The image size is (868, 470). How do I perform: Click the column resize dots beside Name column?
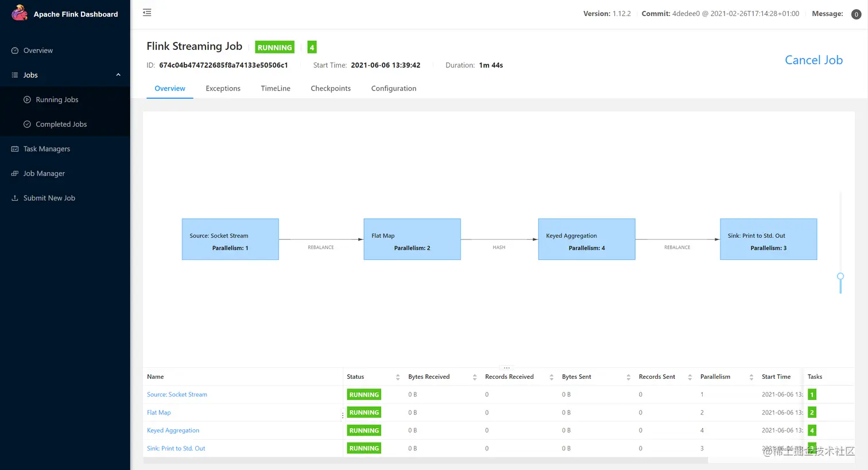343,415
